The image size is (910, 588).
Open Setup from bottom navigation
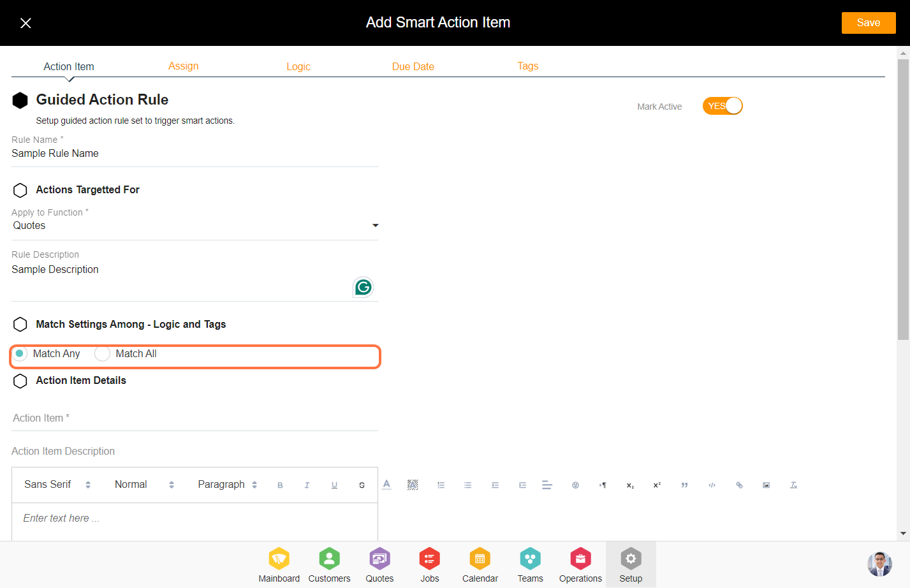coord(631,565)
